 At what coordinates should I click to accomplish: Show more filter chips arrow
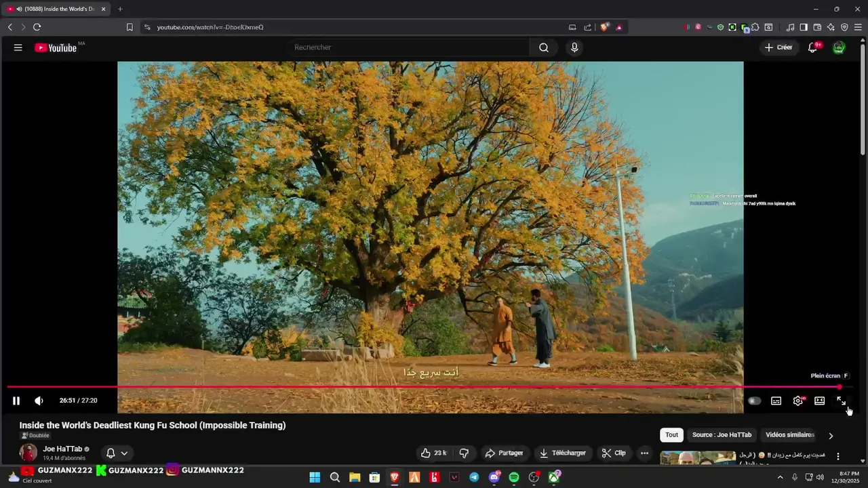tap(831, 436)
